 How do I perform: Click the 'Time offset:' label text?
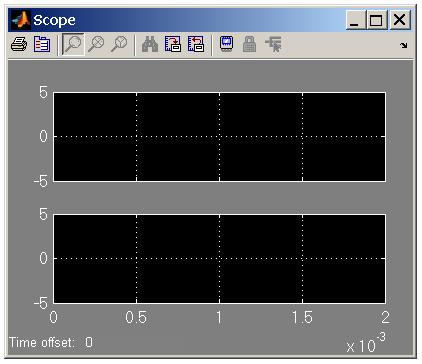[x=42, y=343]
